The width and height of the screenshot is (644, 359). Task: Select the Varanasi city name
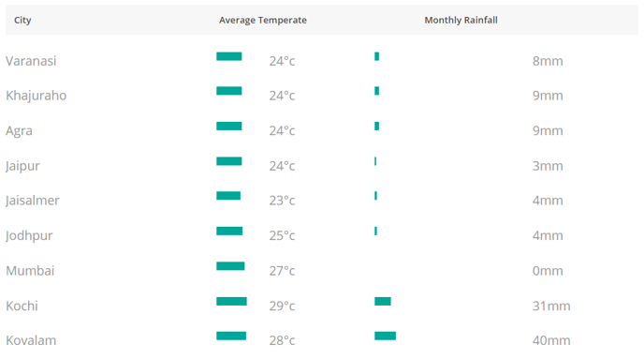tap(31, 61)
